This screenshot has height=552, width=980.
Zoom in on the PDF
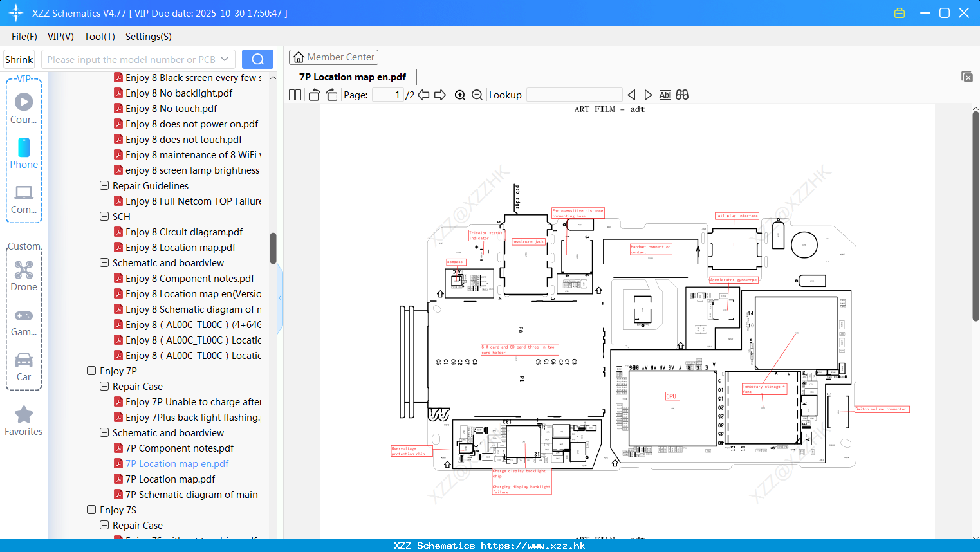460,95
